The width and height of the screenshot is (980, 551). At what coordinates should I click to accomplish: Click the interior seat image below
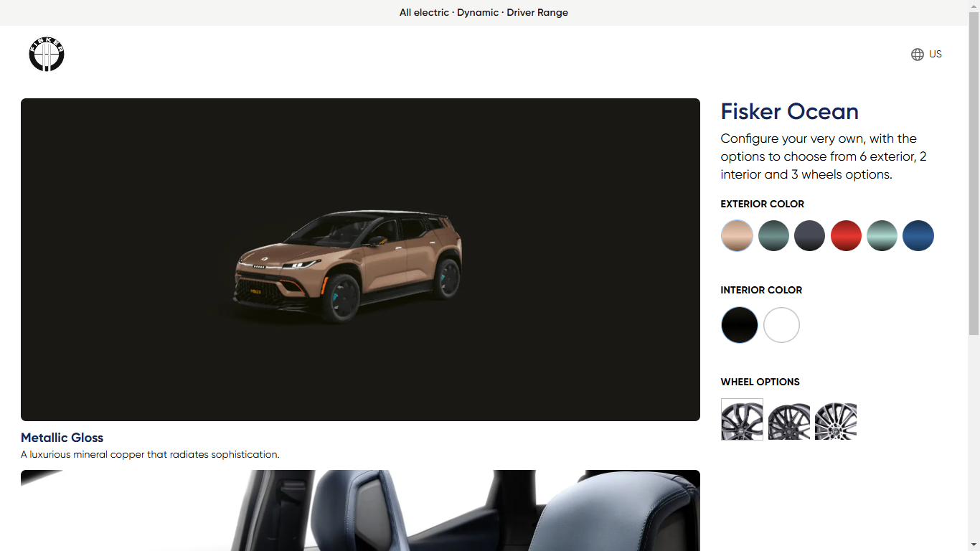coord(360,510)
